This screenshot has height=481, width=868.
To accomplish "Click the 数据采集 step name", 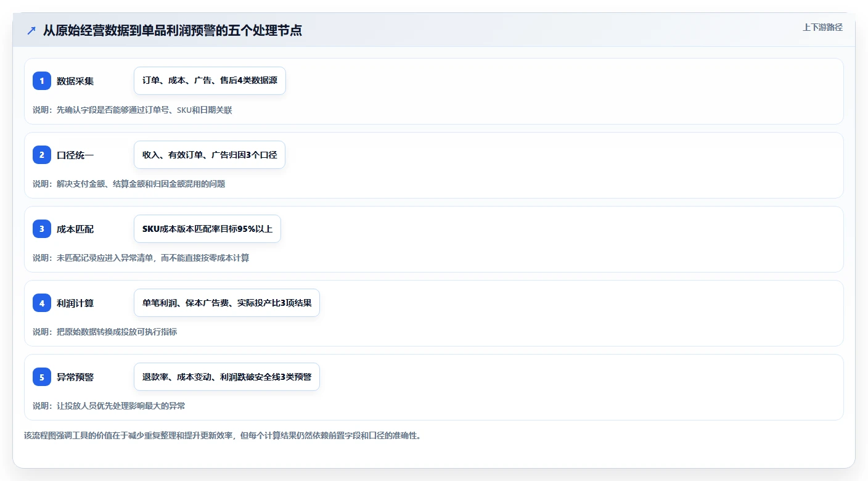I will 75,81.
